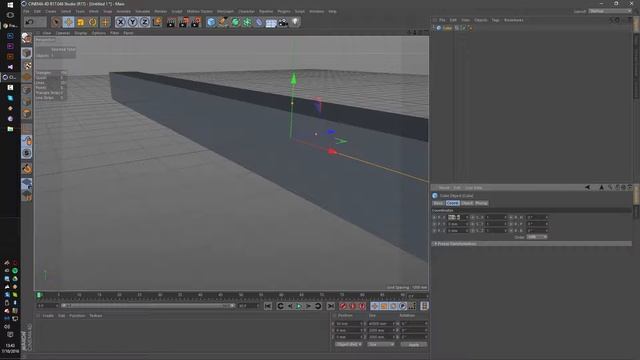Viewport: 640px width, 360px height.
Task: Click the P.X position field
Action: pyautogui.click(x=458, y=217)
